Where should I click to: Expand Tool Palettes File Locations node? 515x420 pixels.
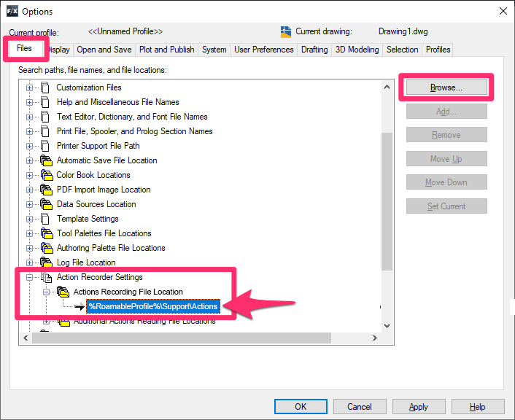pyautogui.click(x=30, y=234)
